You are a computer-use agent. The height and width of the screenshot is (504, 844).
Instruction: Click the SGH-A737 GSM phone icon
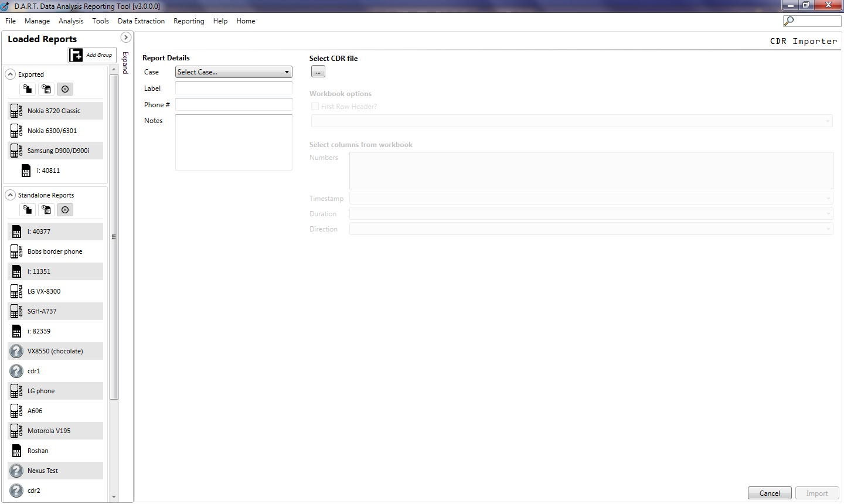pyautogui.click(x=16, y=311)
